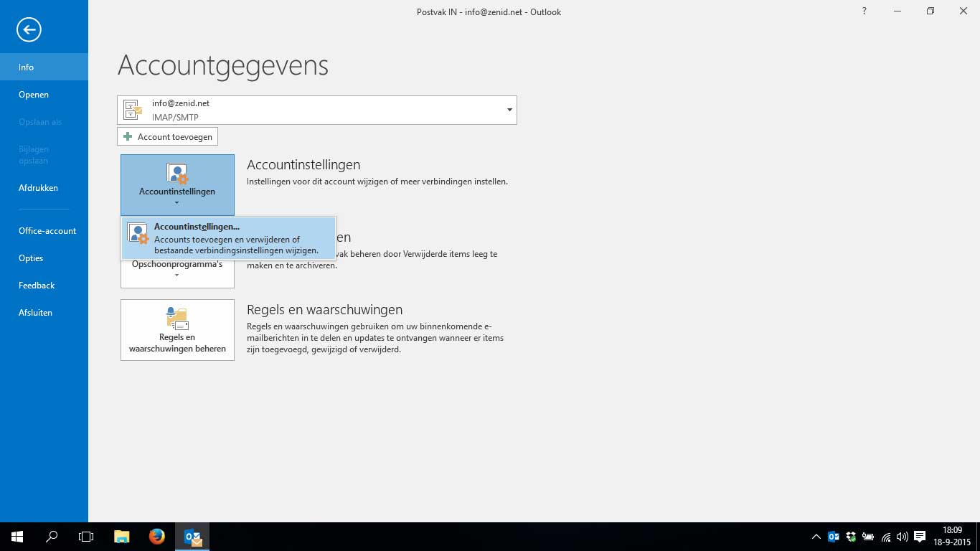
Task: Check the battery status icon
Action: 868,537
